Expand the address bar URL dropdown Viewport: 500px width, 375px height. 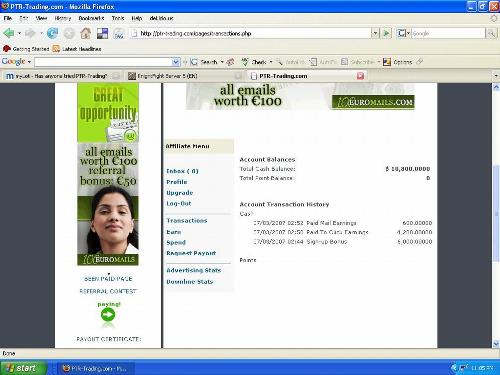375,33
